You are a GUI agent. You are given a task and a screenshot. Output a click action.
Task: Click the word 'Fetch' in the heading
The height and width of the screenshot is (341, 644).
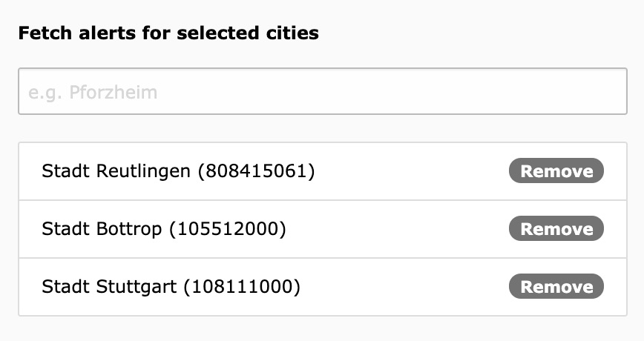pyautogui.click(x=42, y=33)
